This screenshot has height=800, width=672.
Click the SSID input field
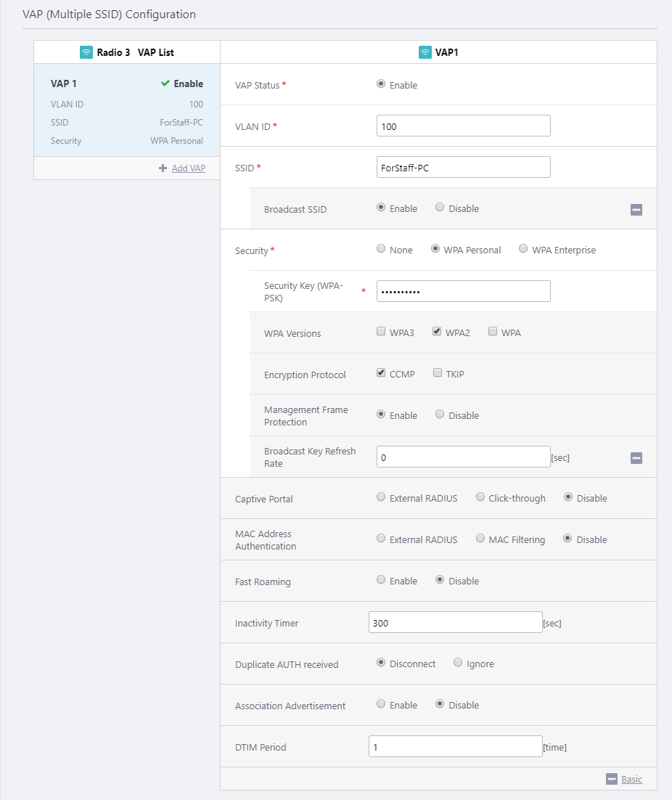(x=463, y=168)
